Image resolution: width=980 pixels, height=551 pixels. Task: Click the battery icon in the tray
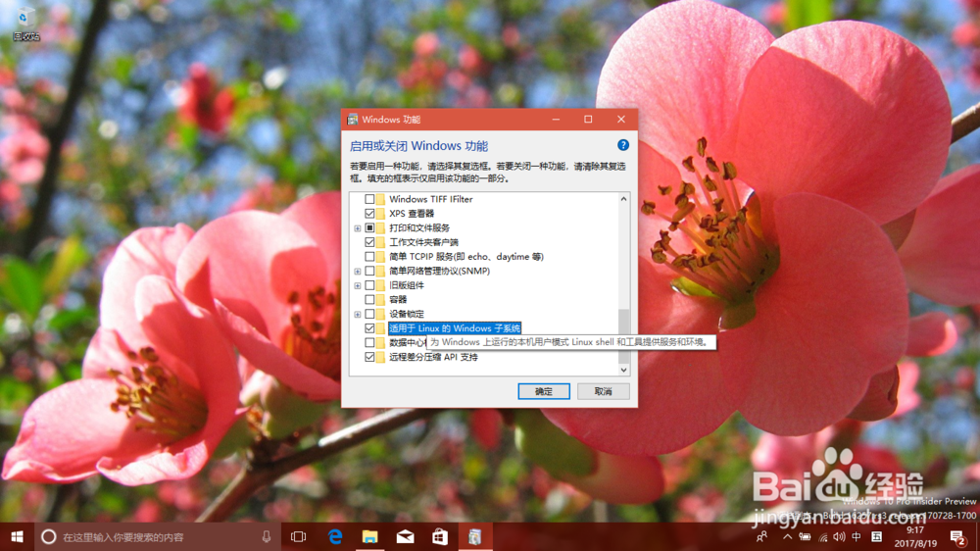(x=805, y=536)
